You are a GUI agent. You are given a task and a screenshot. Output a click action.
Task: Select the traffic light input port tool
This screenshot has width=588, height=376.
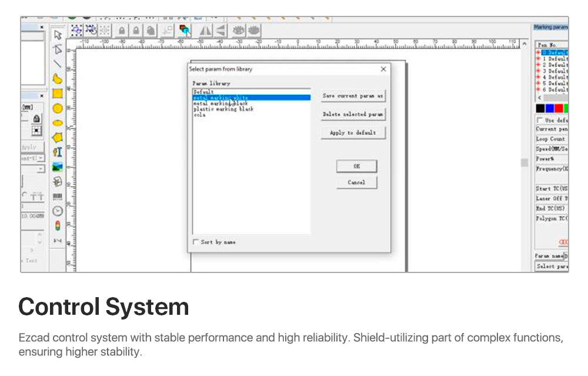point(58,225)
